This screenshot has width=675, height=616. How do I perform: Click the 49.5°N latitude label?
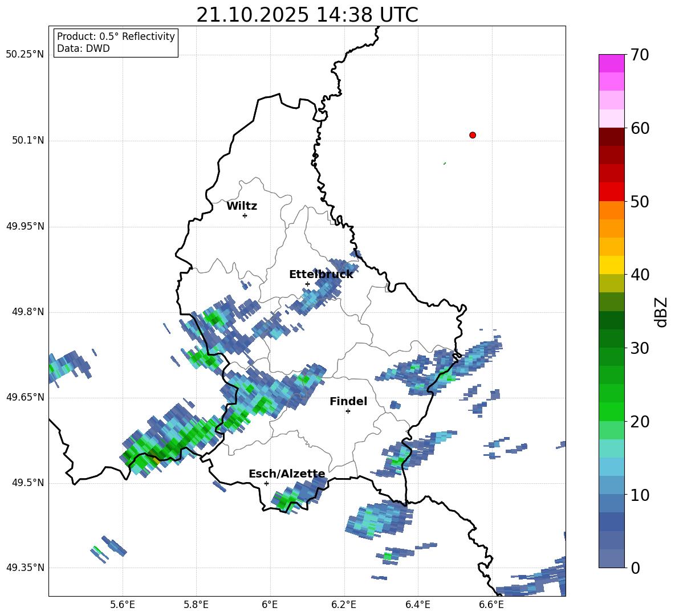(x=29, y=483)
